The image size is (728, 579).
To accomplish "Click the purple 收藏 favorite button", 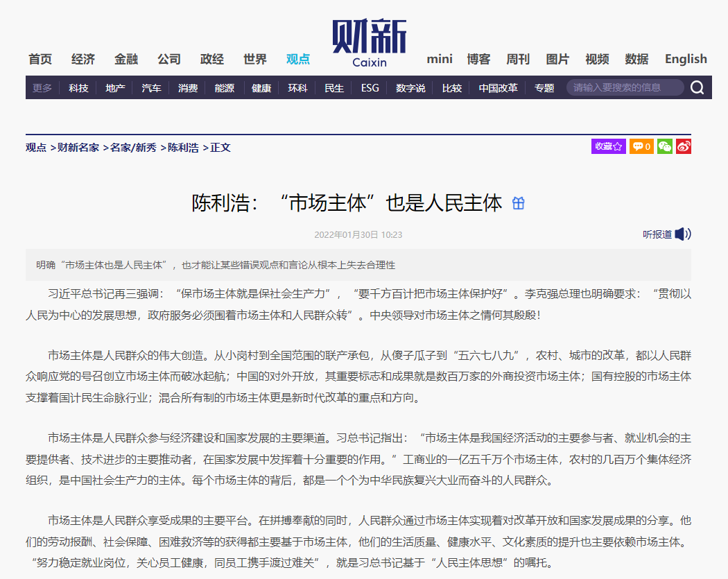I will pyautogui.click(x=608, y=146).
